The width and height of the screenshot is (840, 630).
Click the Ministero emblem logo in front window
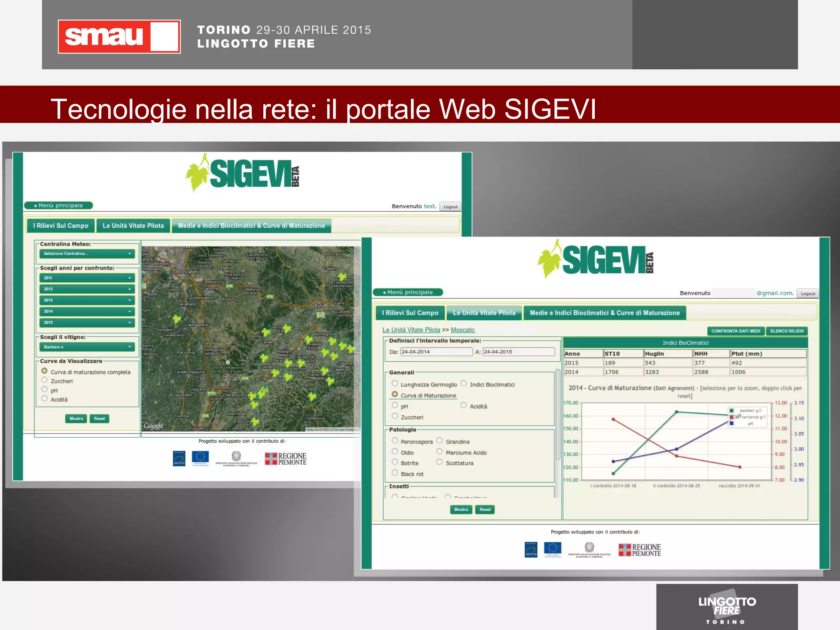click(x=589, y=550)
